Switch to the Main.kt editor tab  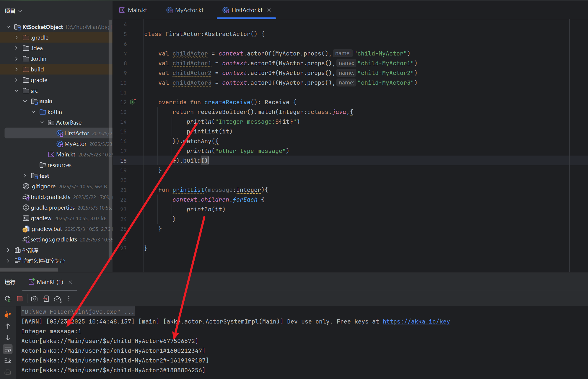pos(133,10)
